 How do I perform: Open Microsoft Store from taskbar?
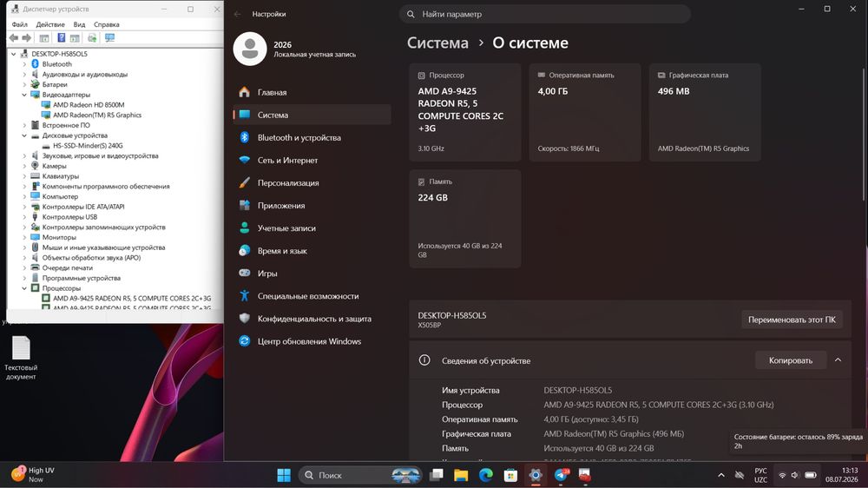pos(510,475)
